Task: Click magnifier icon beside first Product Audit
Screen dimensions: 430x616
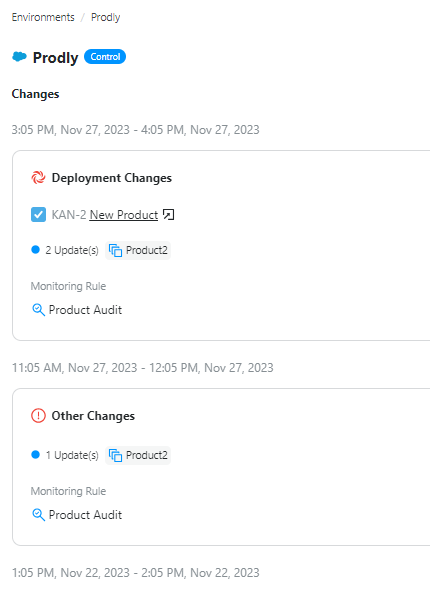Action: point(38,310)
